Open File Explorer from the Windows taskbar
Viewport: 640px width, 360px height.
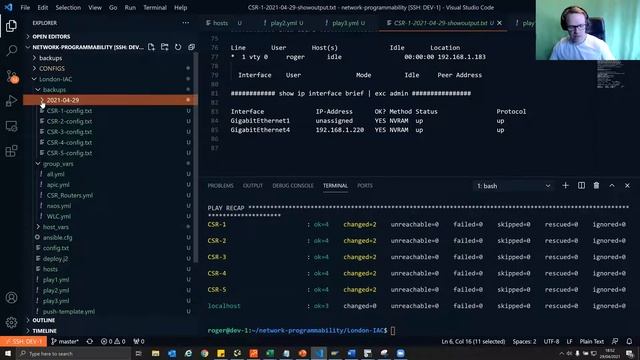tap(156, 353)
